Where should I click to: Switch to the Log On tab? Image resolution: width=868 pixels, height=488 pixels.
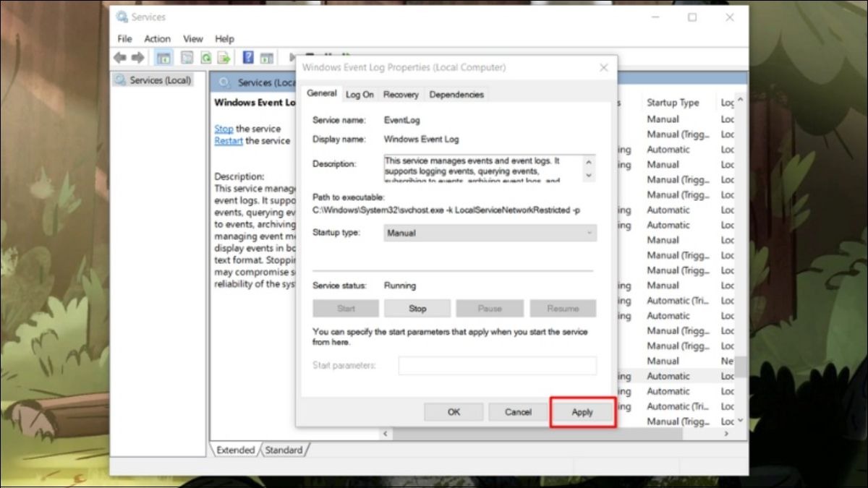point(359,95)
